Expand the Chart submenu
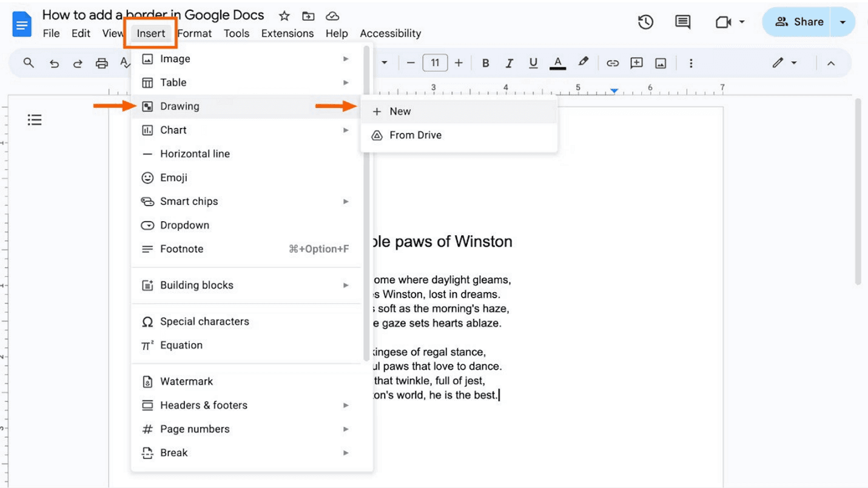 point(246,130)
